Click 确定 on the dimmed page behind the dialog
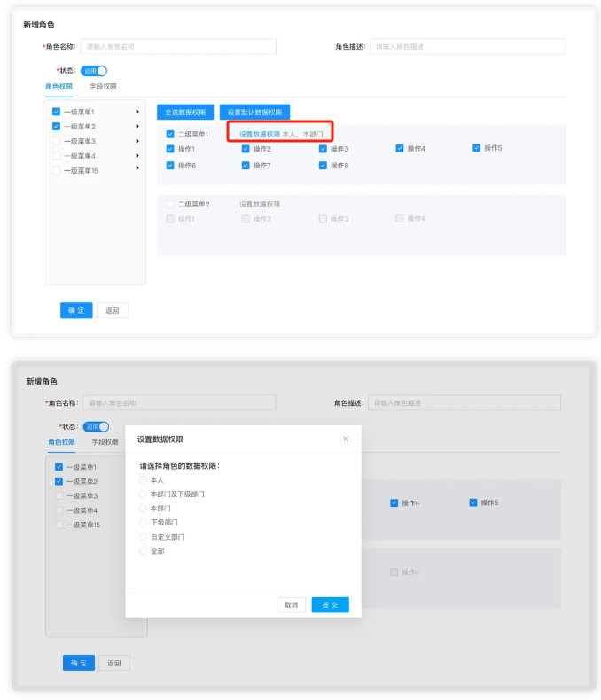Viewport: 601px width, 700px height. tap(79, 663)
